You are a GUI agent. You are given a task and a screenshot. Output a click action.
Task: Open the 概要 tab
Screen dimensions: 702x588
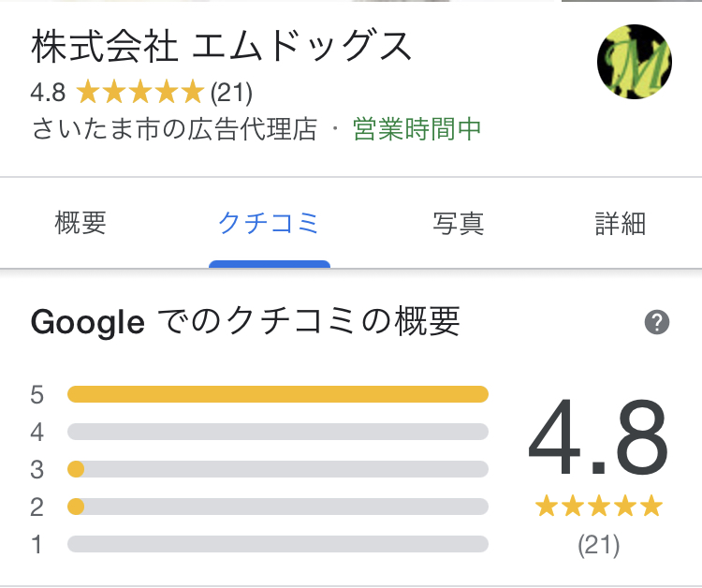tap(80, 224)
